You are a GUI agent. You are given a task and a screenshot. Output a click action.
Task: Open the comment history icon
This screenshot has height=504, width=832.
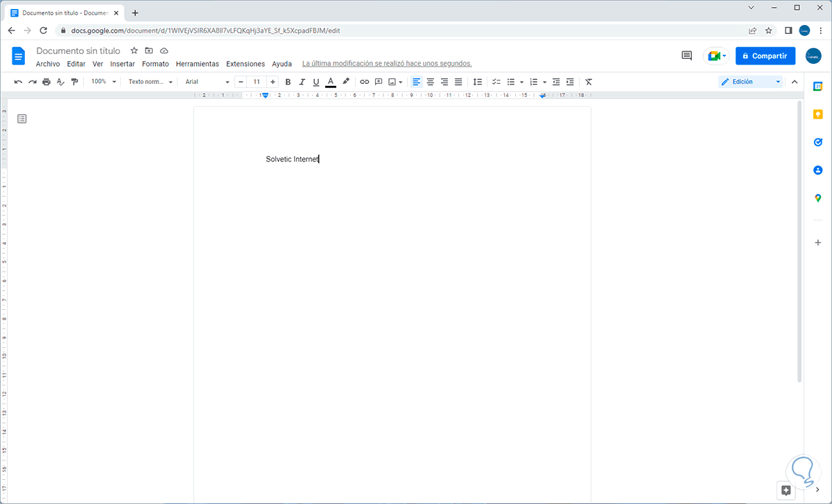pos(687,56)
